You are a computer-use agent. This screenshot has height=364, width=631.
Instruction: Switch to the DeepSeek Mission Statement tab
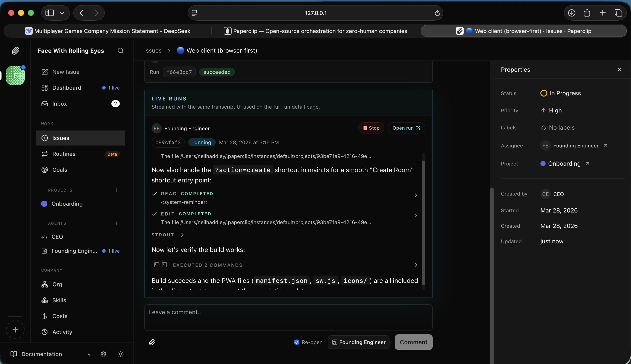click(108, 31)
